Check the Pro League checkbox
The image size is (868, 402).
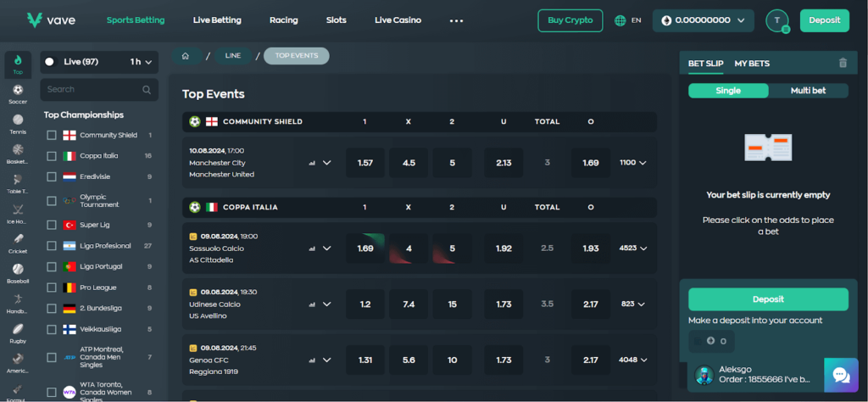[x=52, y=288]
